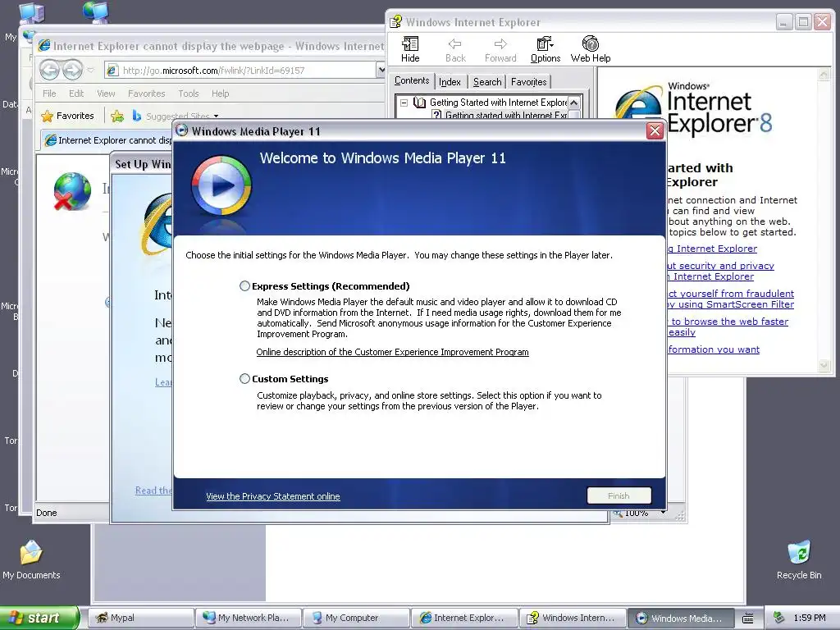Open the Edit menu in Internet Explorer
The width and height of the screenshot is (840, 630).
coord(76,94)
